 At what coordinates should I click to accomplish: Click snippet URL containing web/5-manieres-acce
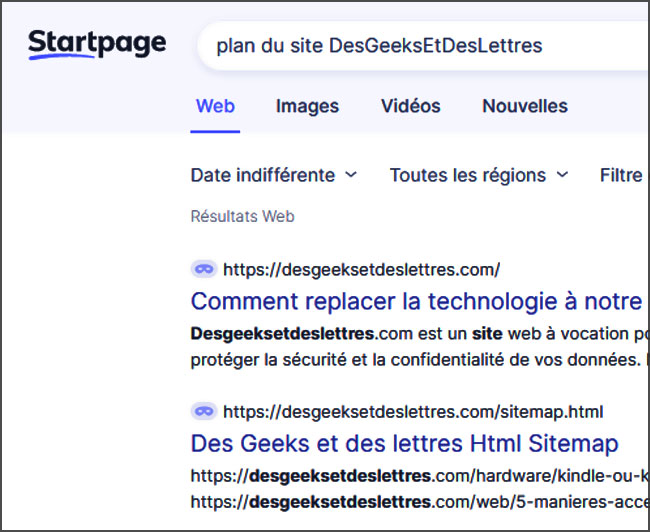click(x=420, y=503)
